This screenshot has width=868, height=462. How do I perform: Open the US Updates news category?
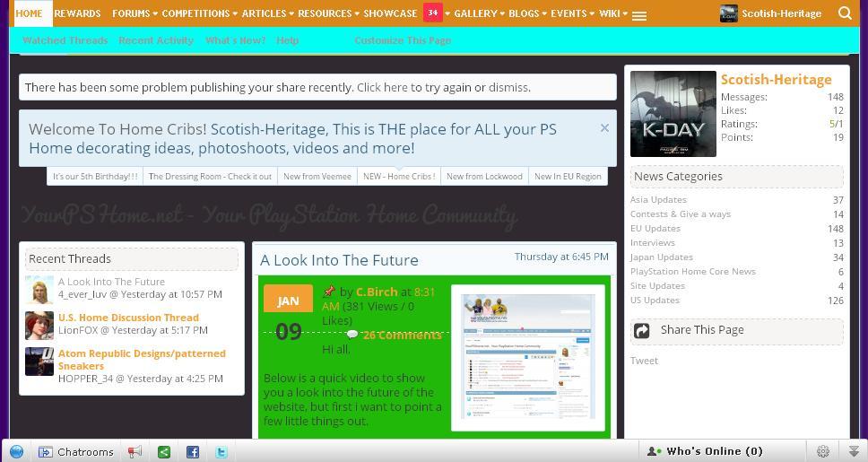point(655,301)
